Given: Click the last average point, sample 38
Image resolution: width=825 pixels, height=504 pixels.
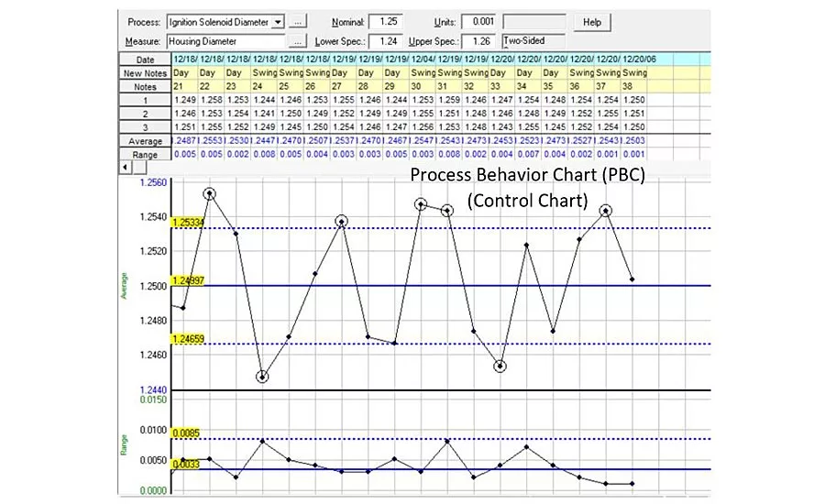Looking at the screenshot, I should pos(632,279).
